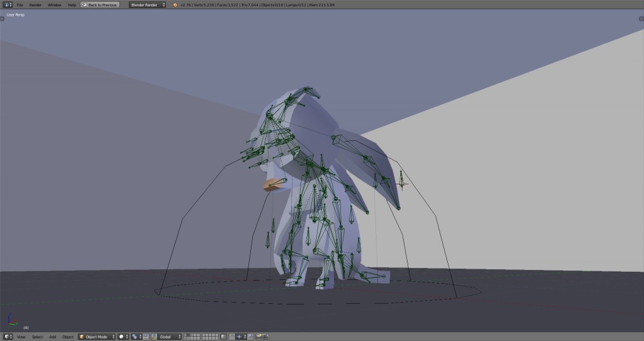Open the File menu

point(19,4)
